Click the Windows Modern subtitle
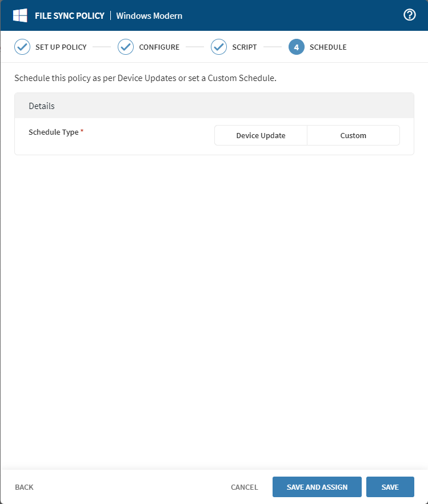 pyautogui.click(x=149, y=16)
